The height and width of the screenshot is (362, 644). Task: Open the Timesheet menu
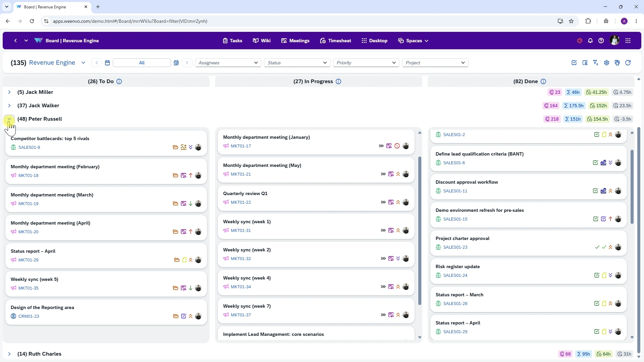tap(335, 41)
